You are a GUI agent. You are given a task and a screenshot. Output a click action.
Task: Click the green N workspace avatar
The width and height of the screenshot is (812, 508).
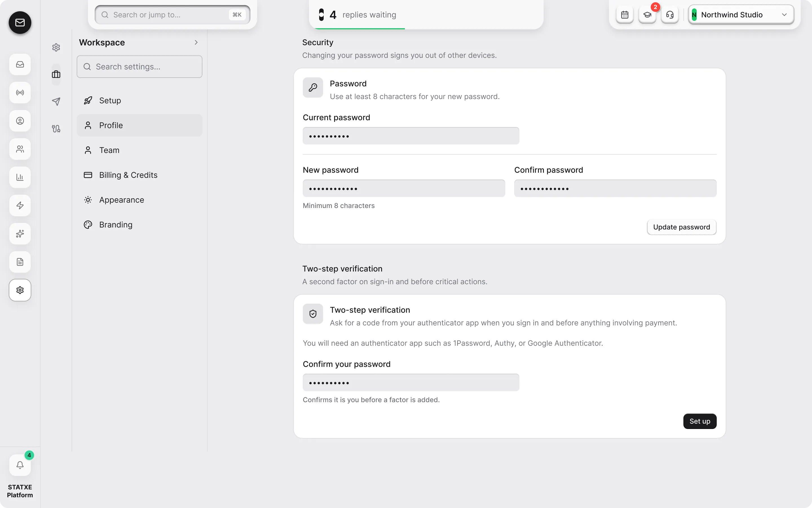694,15
